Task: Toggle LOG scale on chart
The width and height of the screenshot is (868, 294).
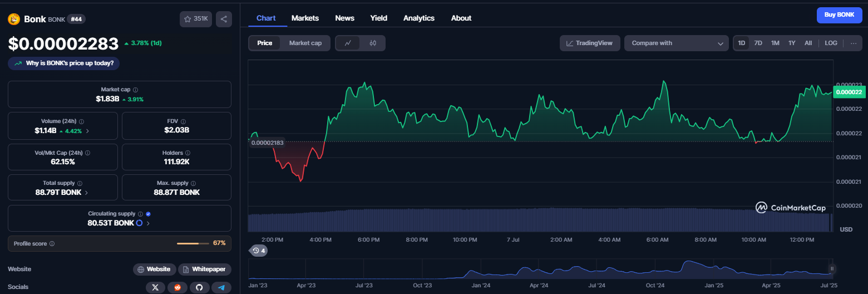Action: (831, 43)
